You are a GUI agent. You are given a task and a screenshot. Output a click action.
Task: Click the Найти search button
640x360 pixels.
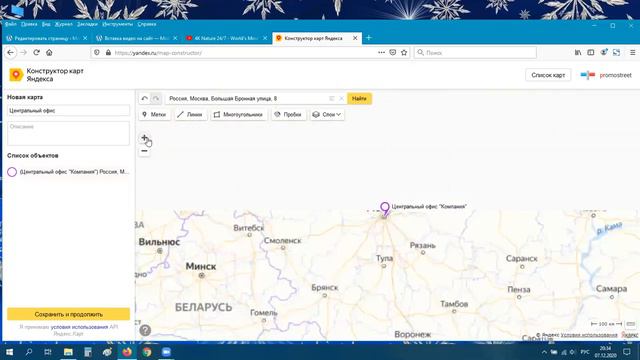[x=359, y=98]
